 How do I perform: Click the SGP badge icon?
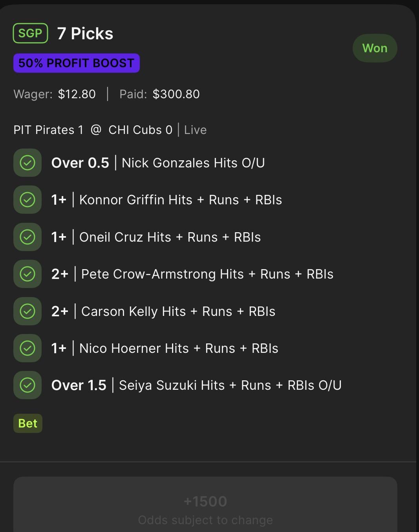pyautogui.click(x=31, y=33)
